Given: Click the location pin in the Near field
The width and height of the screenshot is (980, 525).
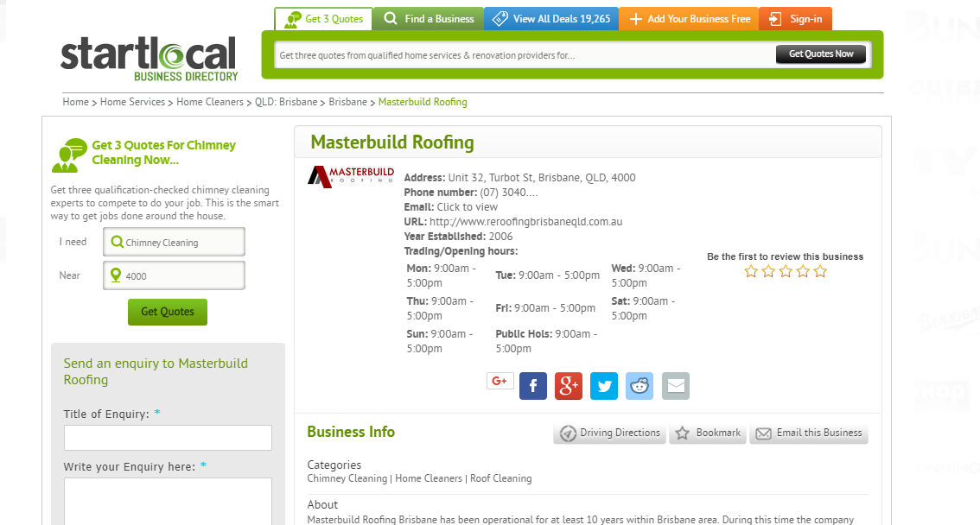Looking at the screenshot, I should (x=117, y=275).
